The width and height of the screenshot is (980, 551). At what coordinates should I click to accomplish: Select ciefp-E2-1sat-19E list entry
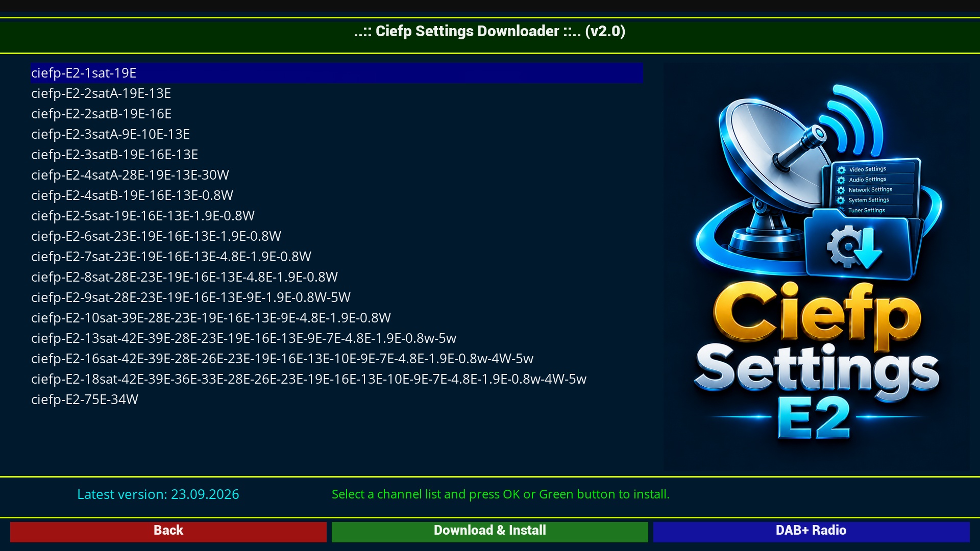[337, 73]
